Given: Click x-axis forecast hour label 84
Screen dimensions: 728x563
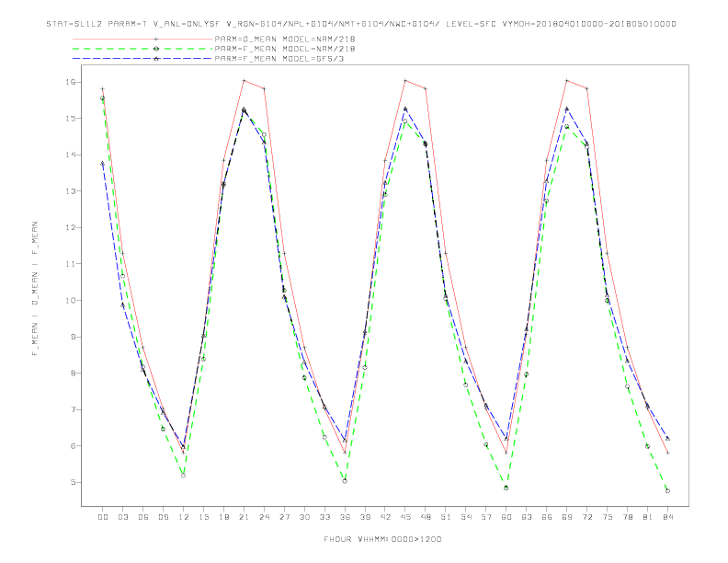Looking at the screenshot, I should 668,517.
